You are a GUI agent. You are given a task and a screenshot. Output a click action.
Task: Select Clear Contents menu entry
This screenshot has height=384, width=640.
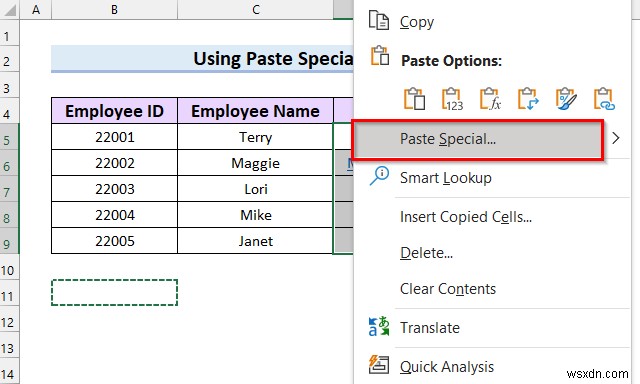pyautogui.click(x=448, y=289)
